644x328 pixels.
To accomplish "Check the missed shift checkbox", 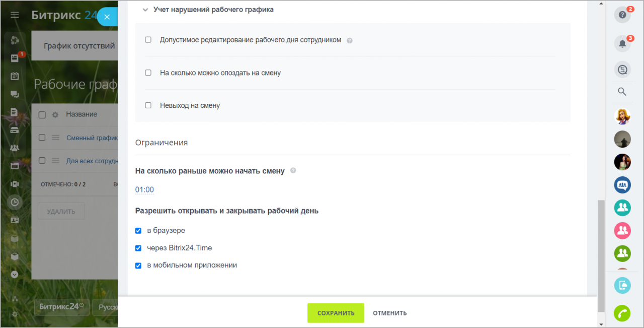I will point(148,105).
